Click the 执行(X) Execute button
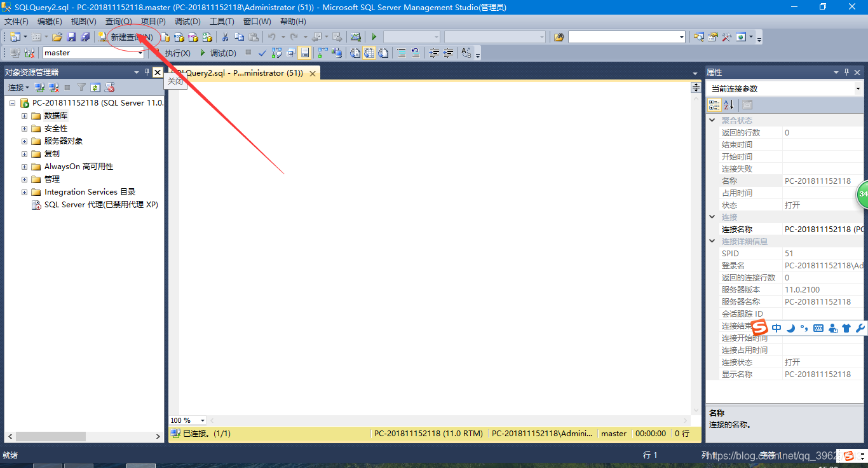The height and width of the screenshot is (468, 868). tap(178, 53)
